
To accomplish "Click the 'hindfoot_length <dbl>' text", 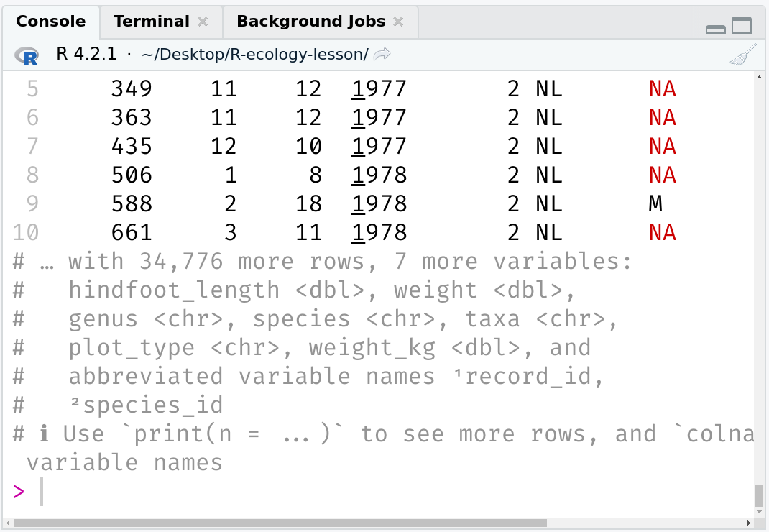I will (x=217, y=290).
